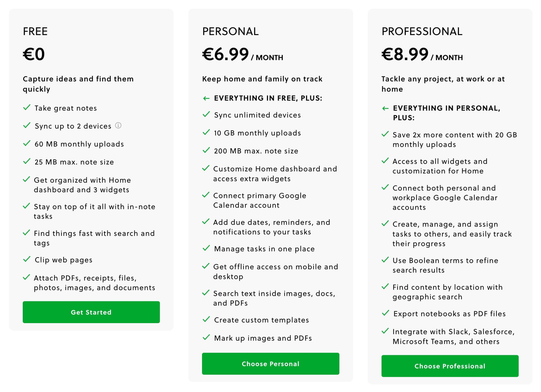Click the checkmark beside Export notebooks as PDF files
The width and height of the screenshot is (541, 392).
(385, 313)
